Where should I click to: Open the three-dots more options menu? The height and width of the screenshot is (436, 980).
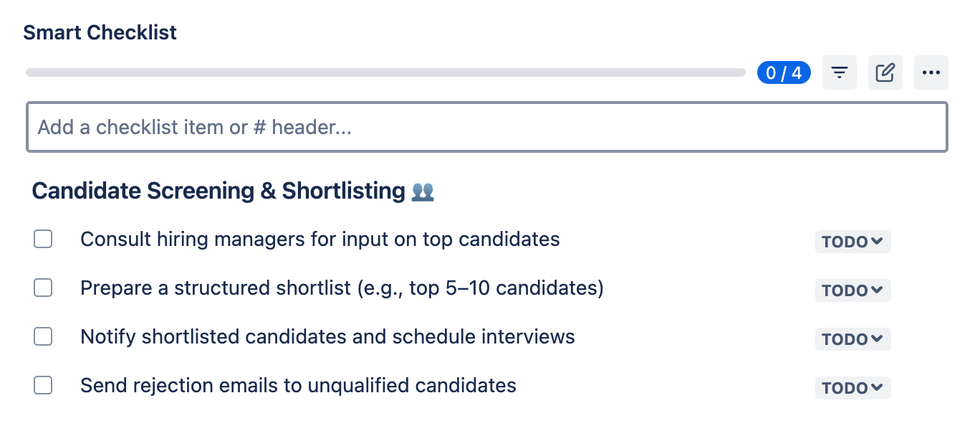click(931, 72)
